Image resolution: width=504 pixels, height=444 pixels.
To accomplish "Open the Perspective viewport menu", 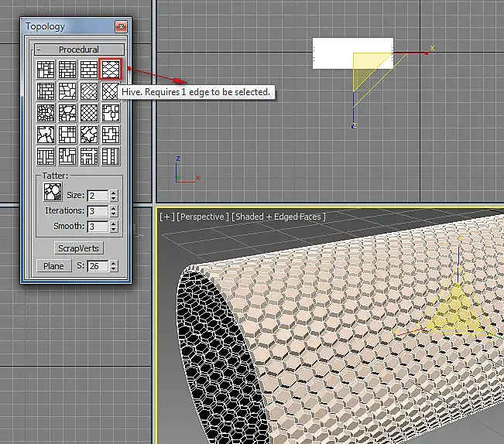I will click(203, 217).
